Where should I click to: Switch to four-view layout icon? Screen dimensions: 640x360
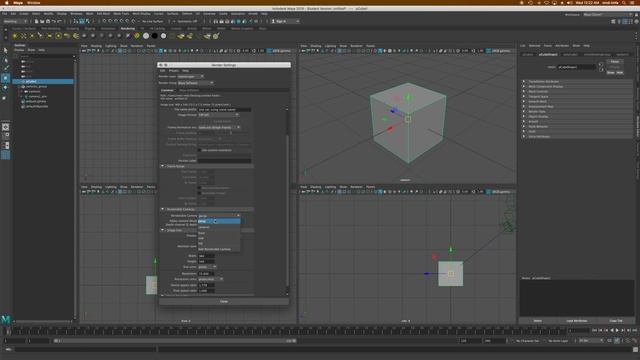tap(5, 136)
